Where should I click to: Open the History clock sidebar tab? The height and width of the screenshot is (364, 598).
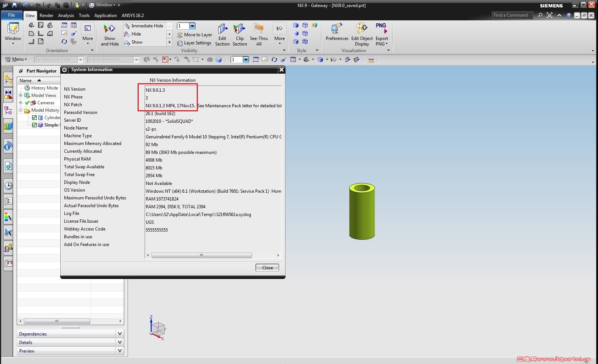tap(8, 185)
